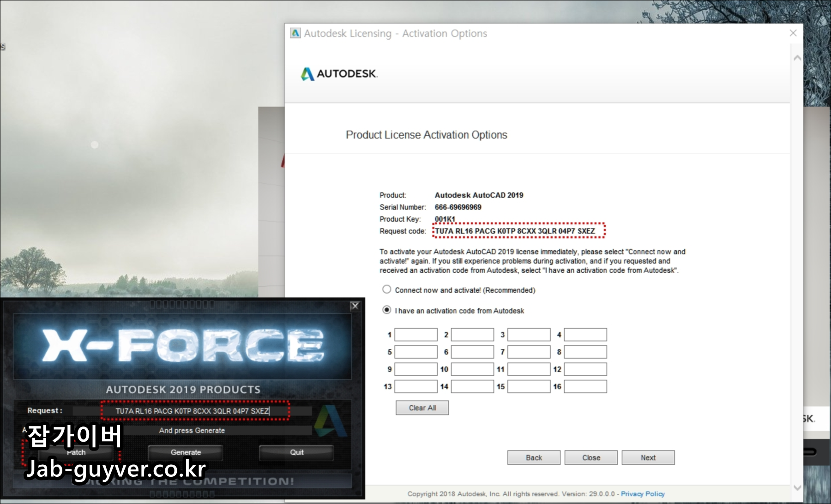Close the X-Force window with its X
The width and height of the screenshot is (831, 504).
pyautogui.click(x=355, y=306)
